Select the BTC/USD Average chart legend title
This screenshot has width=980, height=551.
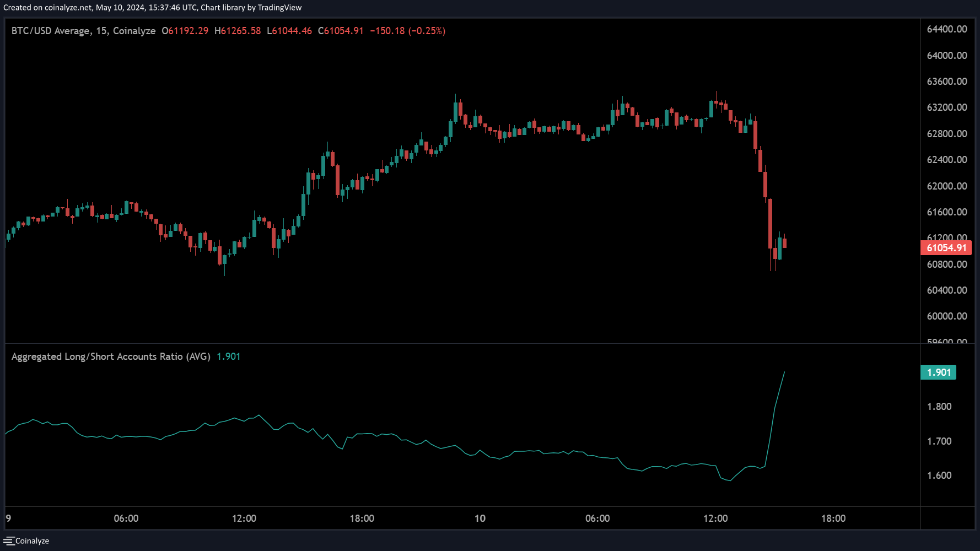83,31
